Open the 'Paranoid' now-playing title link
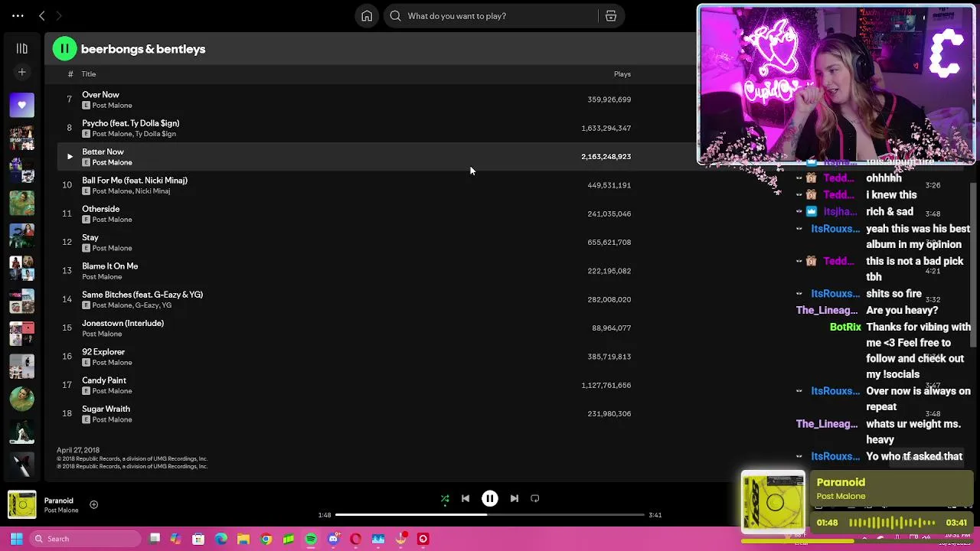 coord(59,500)
